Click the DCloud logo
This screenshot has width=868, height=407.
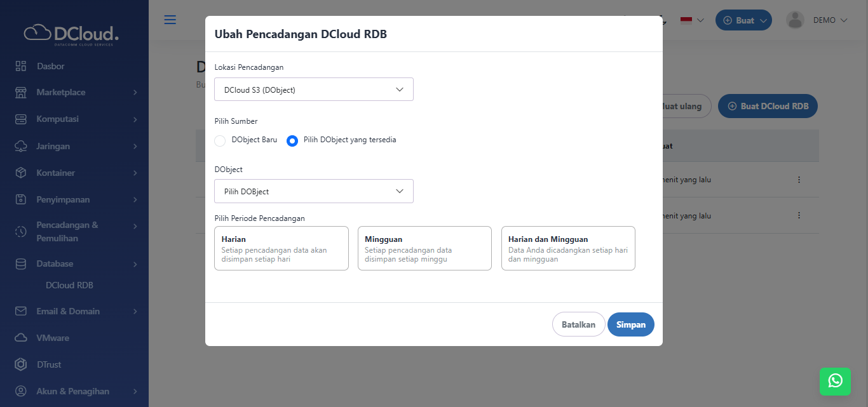71,34
